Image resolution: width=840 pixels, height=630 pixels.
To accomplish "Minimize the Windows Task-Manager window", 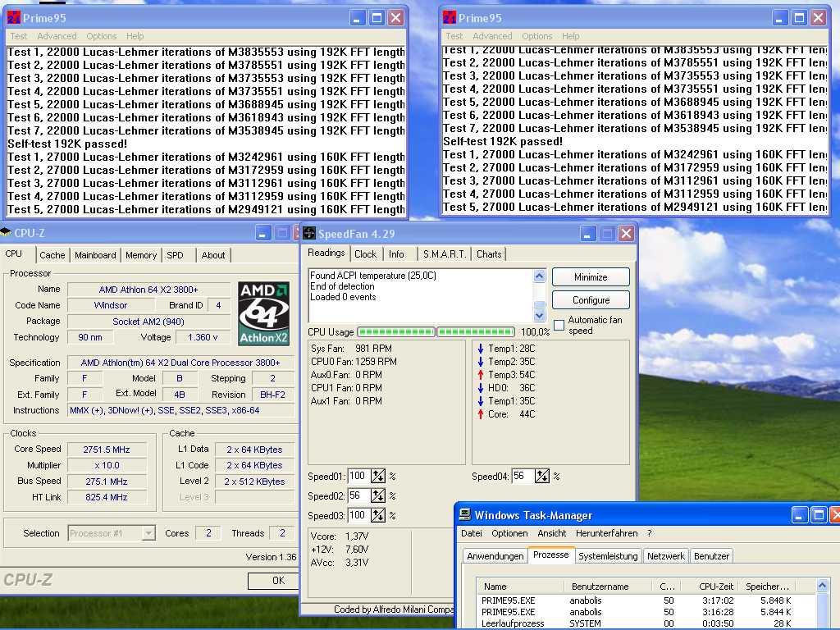I will (x=799, y=515).
